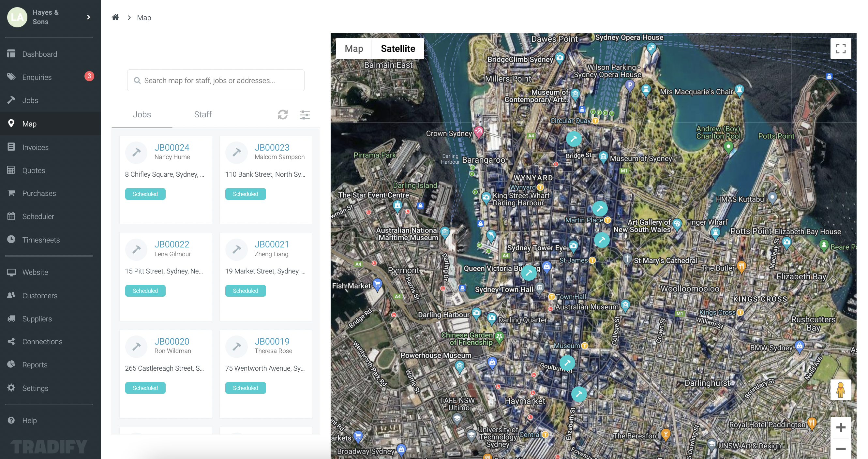Click the home breadcrumb icon
Screen dimensions: 868x459
(x=115, y=17)
